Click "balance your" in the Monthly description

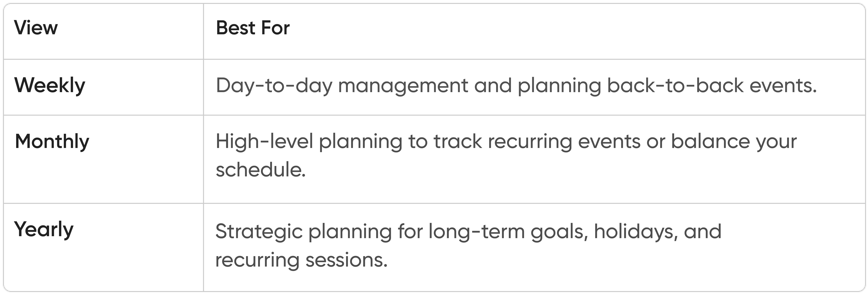click(734, 141)
